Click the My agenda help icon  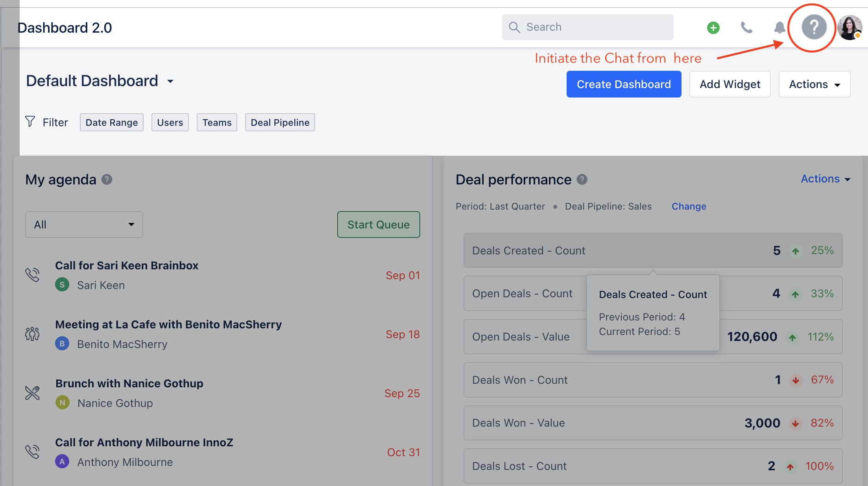click(x=107, y=180)
